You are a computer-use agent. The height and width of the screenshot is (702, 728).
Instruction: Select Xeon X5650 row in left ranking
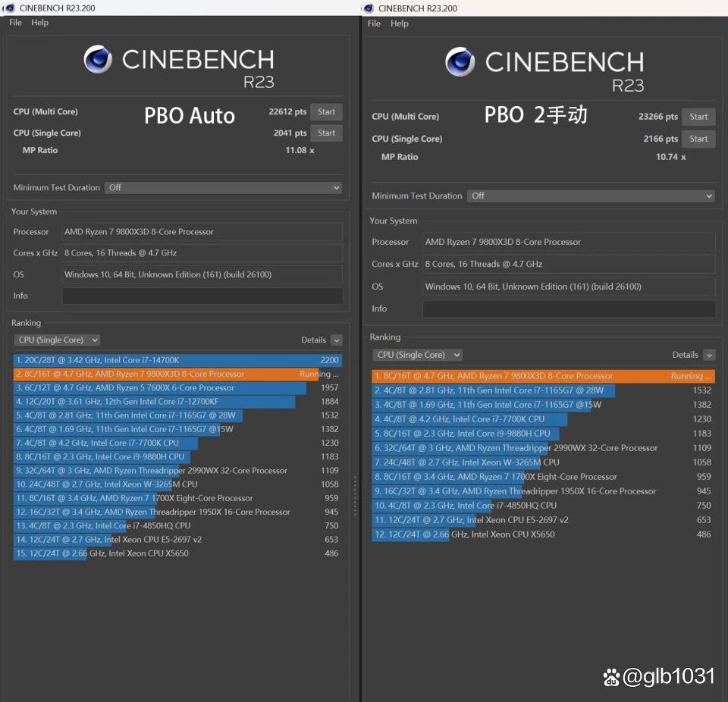coord(178,553)
